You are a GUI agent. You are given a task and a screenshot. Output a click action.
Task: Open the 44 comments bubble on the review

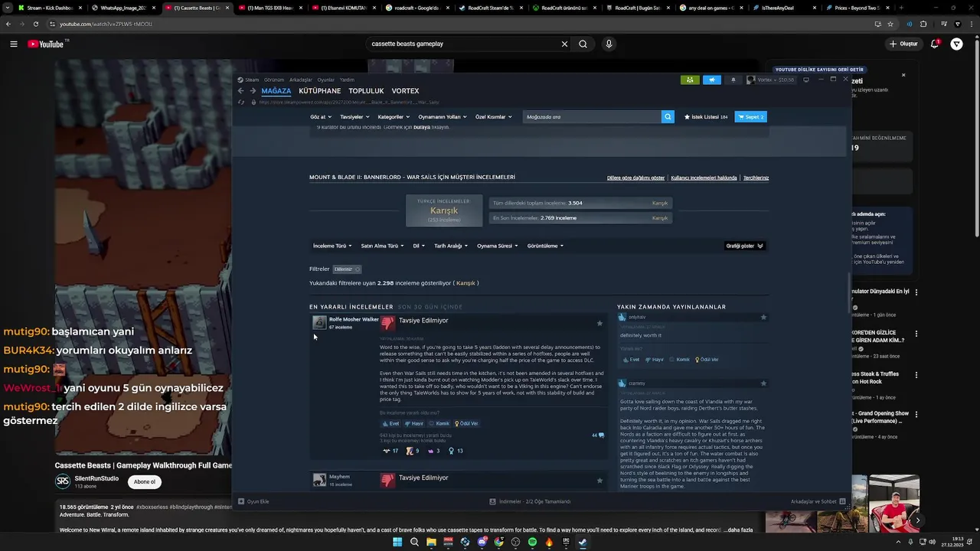click(x=598, y=435)
